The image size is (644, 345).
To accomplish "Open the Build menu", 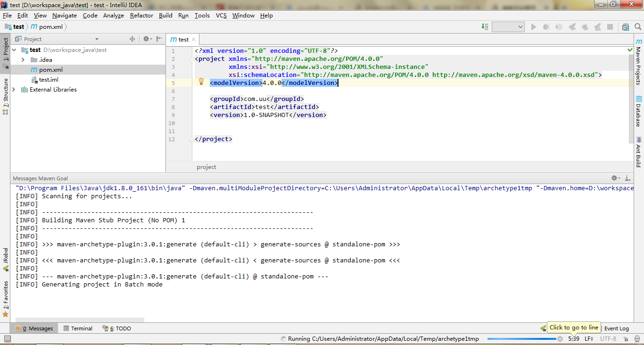I will tap(165, 15).
